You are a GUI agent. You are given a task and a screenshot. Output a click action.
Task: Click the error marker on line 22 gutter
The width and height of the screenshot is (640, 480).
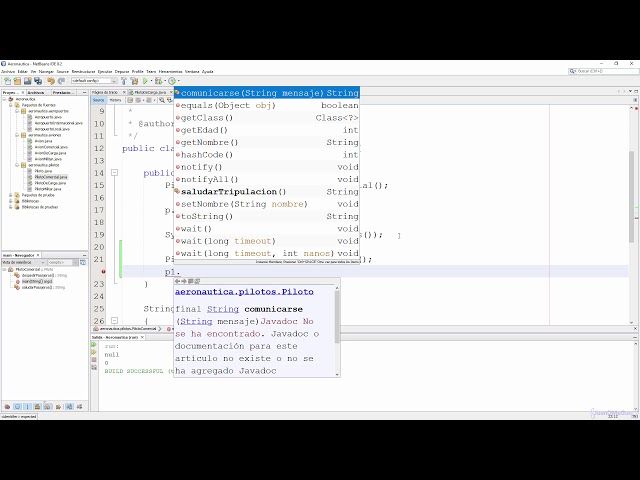[103, 271]
